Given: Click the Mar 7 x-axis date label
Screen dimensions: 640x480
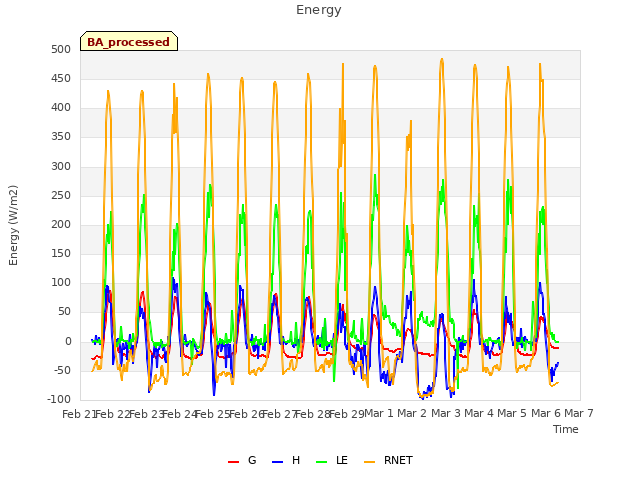Looking at the screenshot, I should 579,414.
